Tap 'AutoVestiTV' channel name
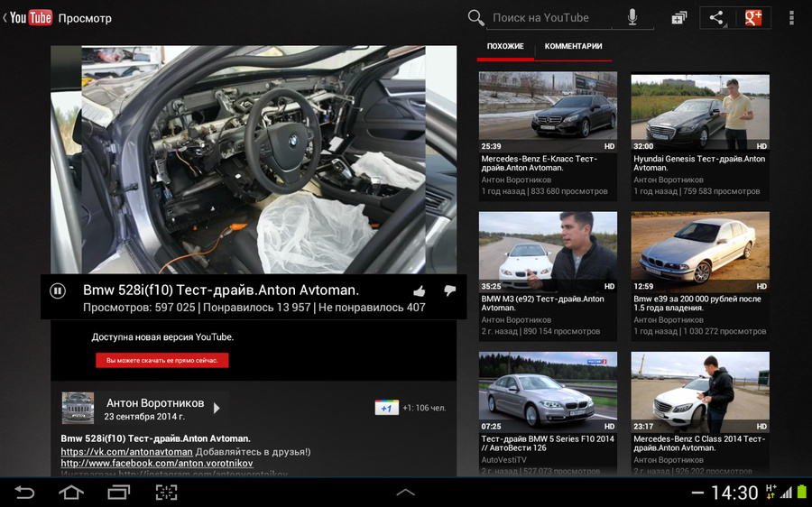The height and width of the screenshot is (507, 812). click(x=503, y=460)
